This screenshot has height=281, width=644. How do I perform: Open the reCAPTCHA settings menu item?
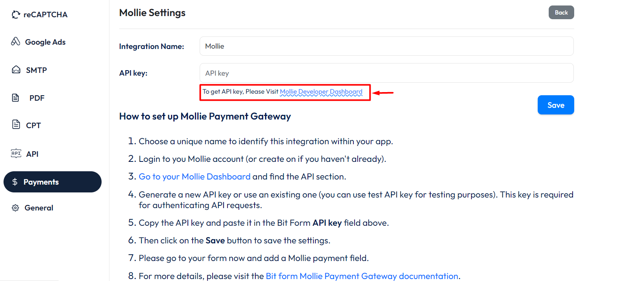45,15
